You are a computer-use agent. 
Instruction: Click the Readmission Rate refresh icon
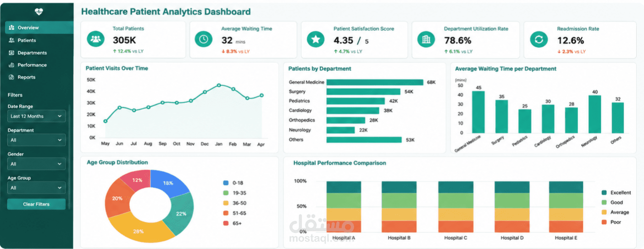point(539,40)
